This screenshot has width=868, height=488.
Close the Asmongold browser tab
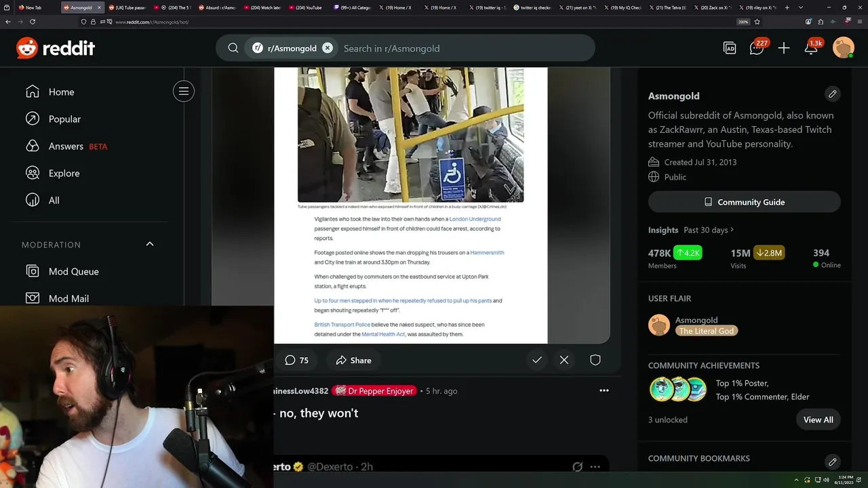click(98, 7)
